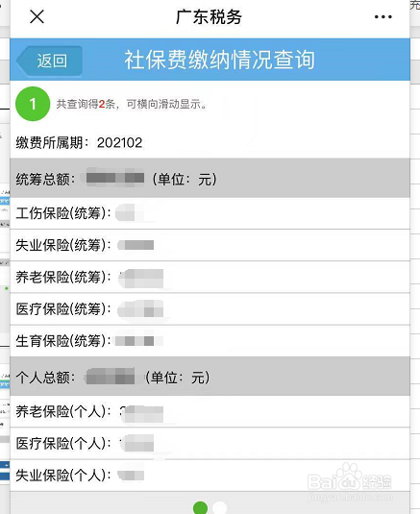Viewport: 420px width, 514px height.
Task: Select the 医疗保险(个人) row
Action: tap(210, 444)
